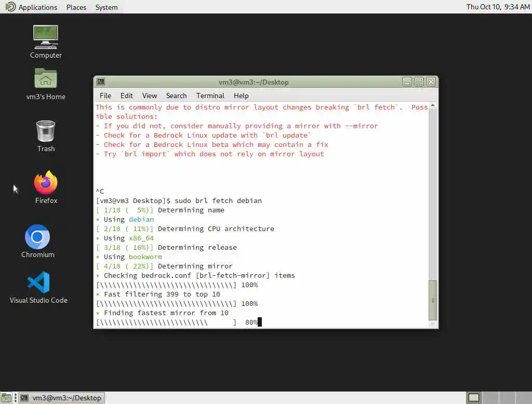The width and height of the screenshot is (532, 404).
Task: Open the terminal Search menu
Action: click(177, 96)
